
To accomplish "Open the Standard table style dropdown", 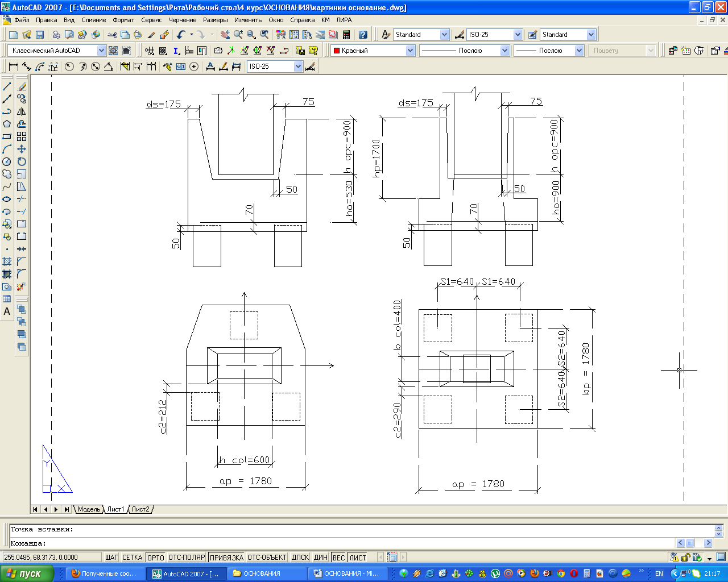I will point(591,35).
